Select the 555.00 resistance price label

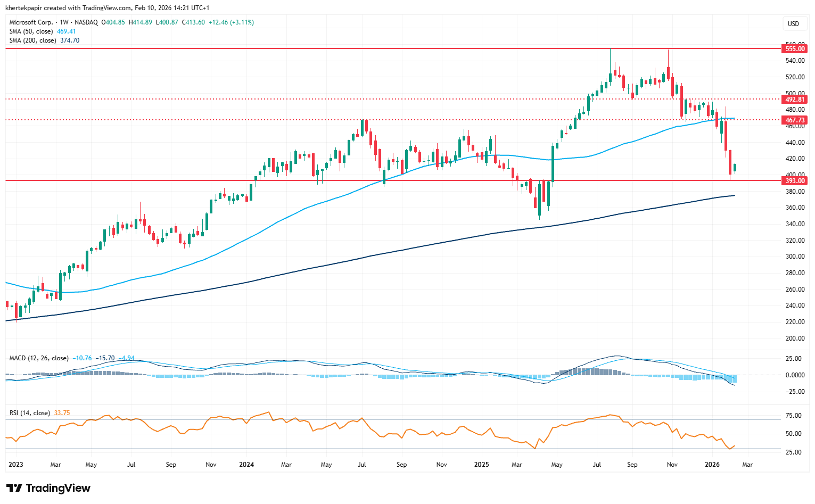[x=795, y=48]
